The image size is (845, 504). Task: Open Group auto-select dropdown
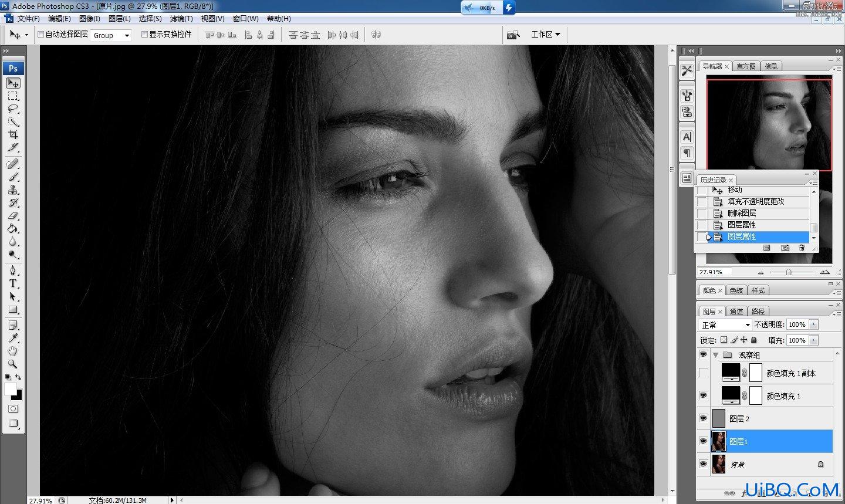[111, 35]
